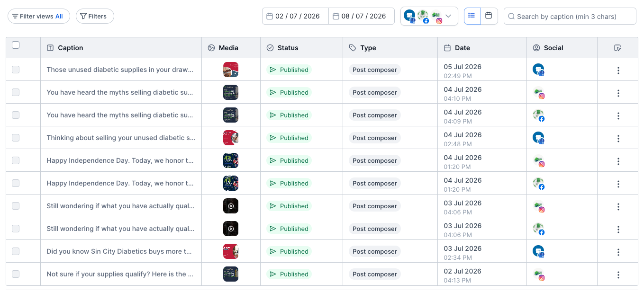Open the caption 'Did you know Sin City Diabetics buys more t...'
Screen dimensions: 644x292
119,251
